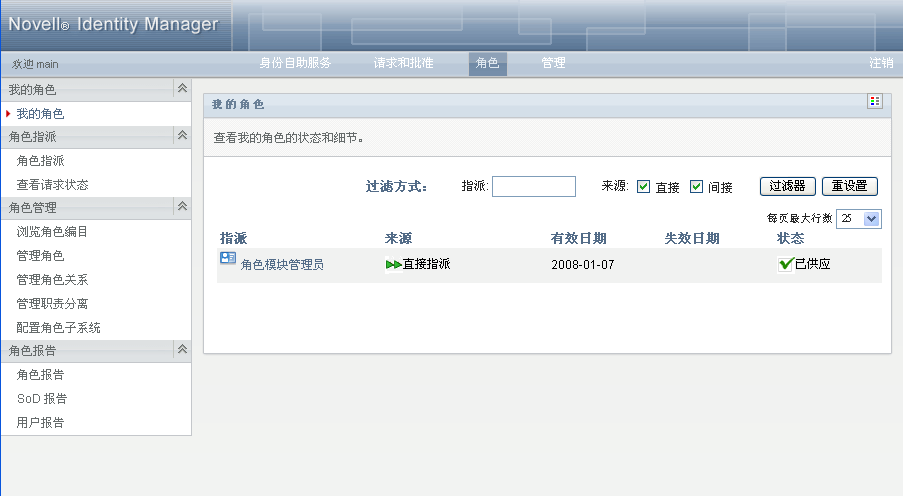Open the 管理 tab
Image resolution: width=903 pixels, height=496 pixels.
pos(553,63)
